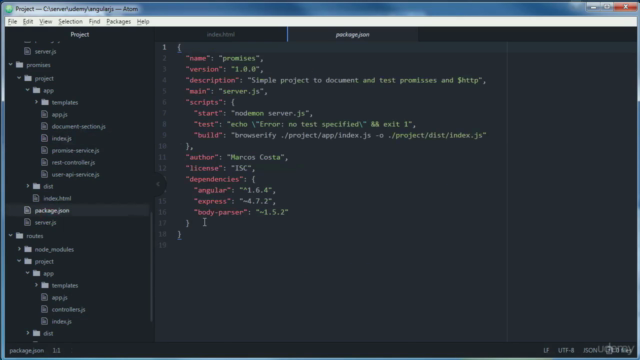Click the "express" dependency key
The height and width of the screenshot is (360, 640).
pos(211,201)
